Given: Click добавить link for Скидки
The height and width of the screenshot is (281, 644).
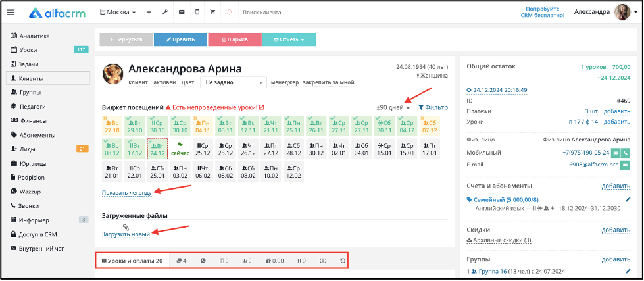Looking at the screenshot, I should coord(616,230).
